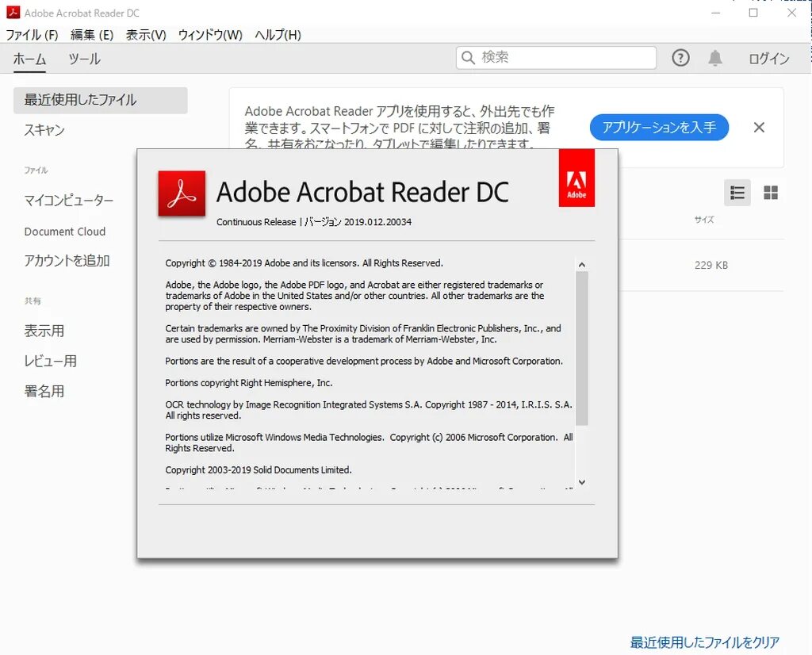The image size is (812, 655).
Task: Select マイコンピューター in sidebar
Action: click(x=68, y=201)
